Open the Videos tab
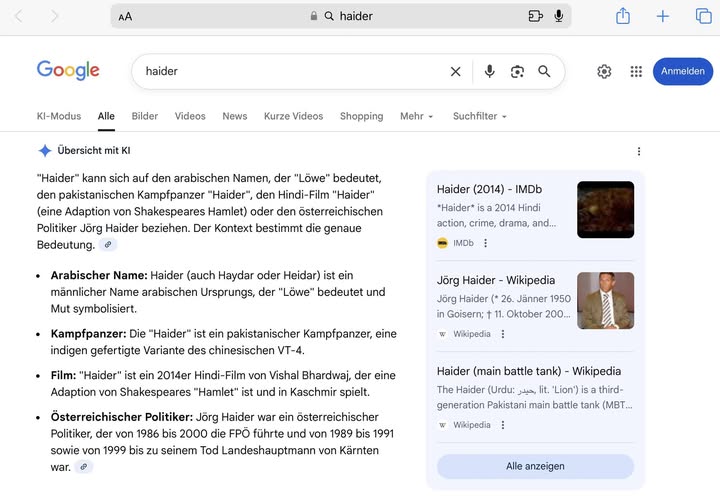This screenshot has width=720, height=500. [190, 116]
